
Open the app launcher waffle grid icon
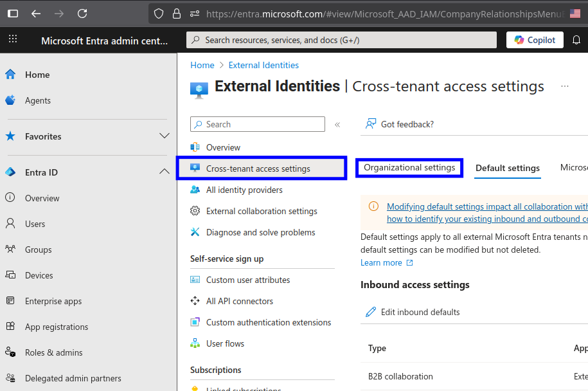(13, 39)
